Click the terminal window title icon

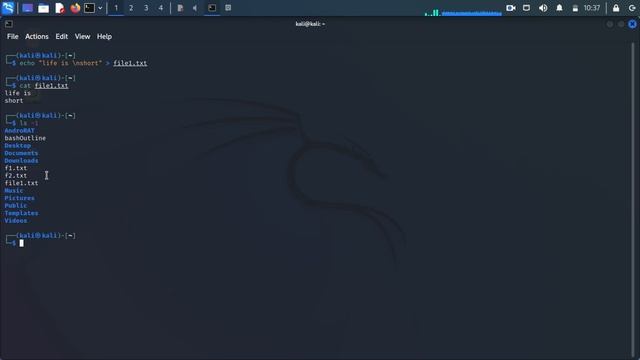9,24
